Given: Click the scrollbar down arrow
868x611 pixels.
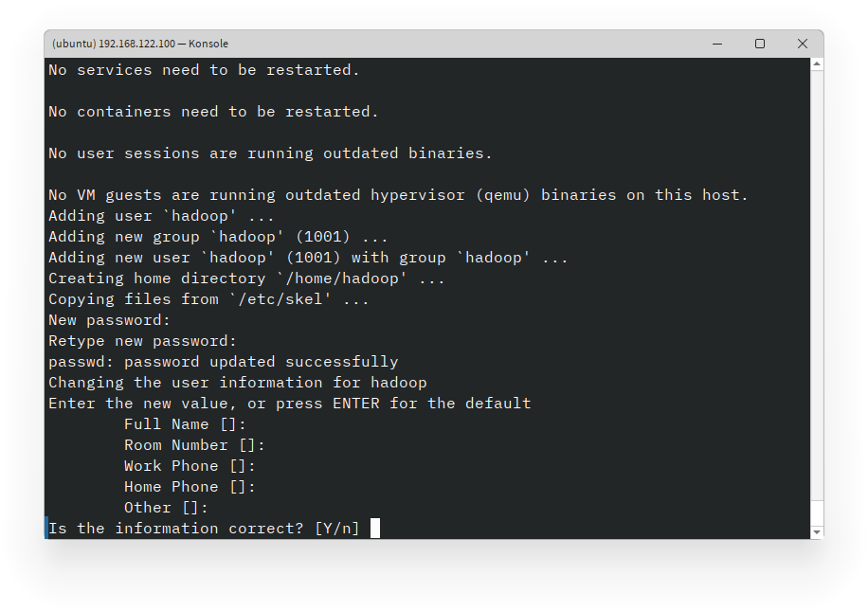Looking at the screenshot, I should [x=816, y=530].
